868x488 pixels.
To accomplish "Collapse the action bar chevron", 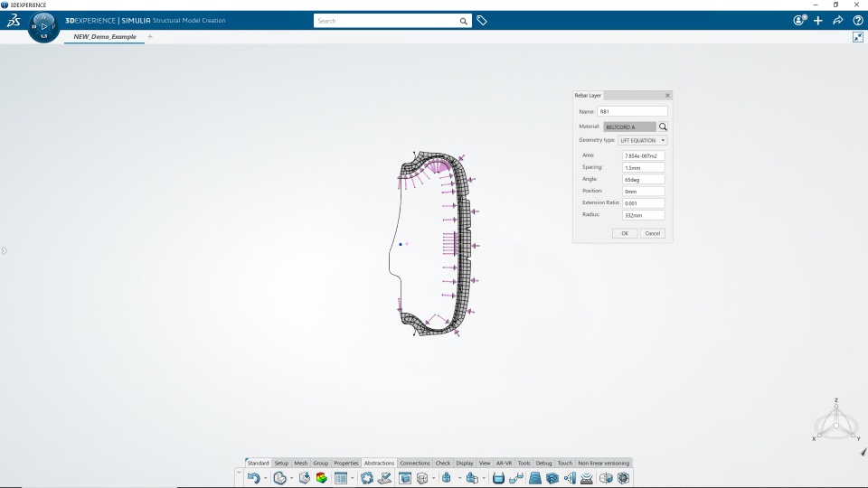I will tap(239, 473).
